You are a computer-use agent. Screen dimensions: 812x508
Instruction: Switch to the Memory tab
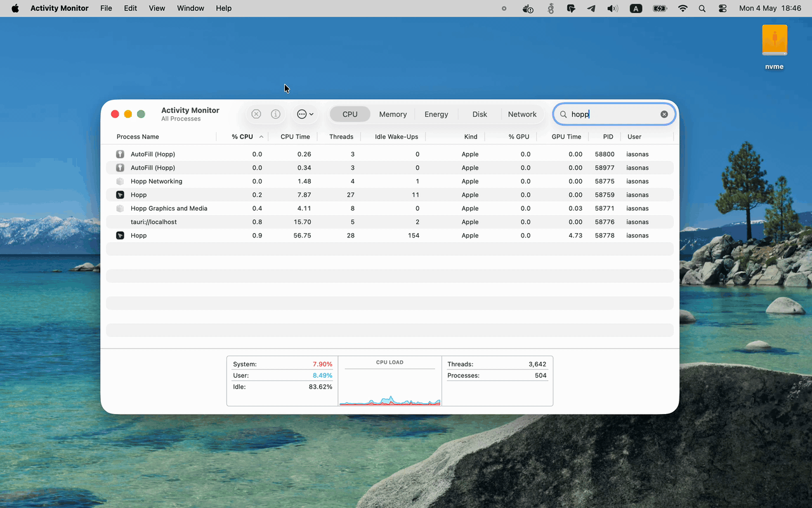coord(393,114)
